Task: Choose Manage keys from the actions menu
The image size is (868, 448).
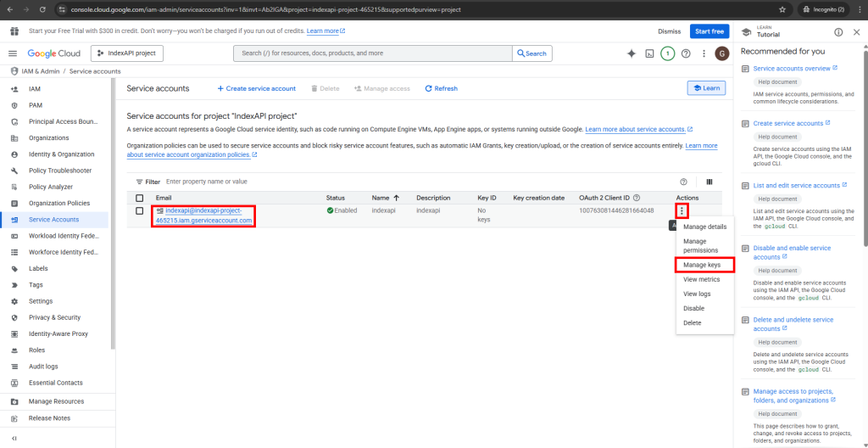Action: pos(702,265)
